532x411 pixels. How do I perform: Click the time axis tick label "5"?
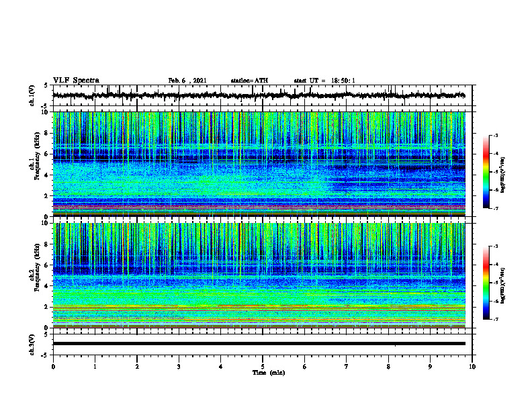tap(263, 367)
